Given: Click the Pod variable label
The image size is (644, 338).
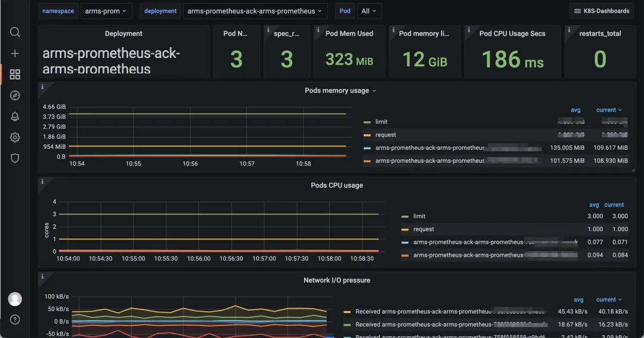Looking at the screenshot, I should pyautogui.click(x=345, y=11).
